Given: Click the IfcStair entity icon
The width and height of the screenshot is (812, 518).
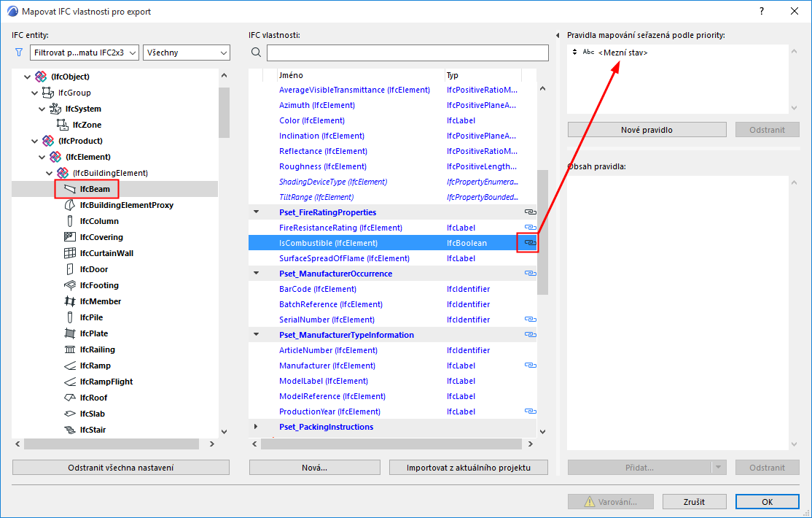Looking at the screenshot, I should (70, 430).
